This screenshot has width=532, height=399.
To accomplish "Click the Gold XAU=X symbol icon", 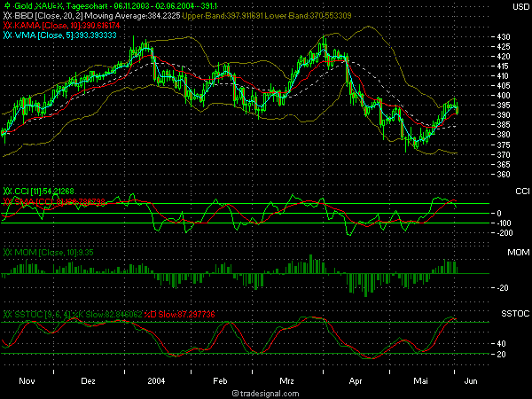I will click(x=7, y=6).
